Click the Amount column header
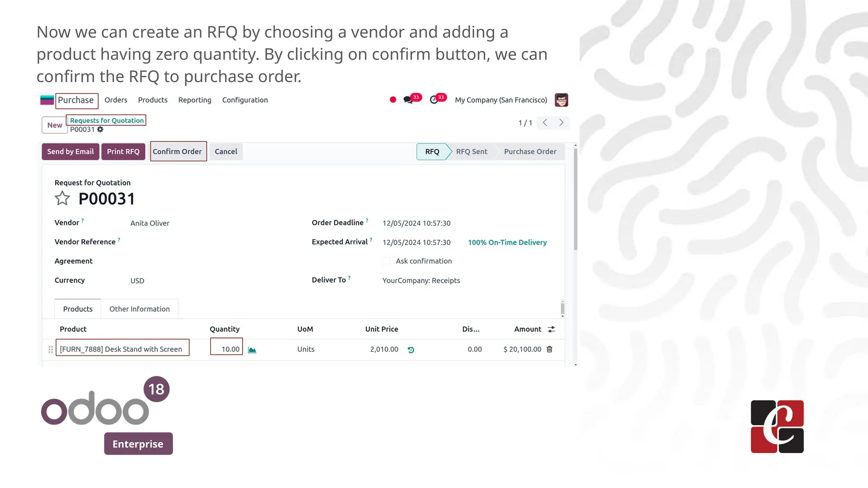The height and width of the screenshot is (488, 868). (528, 329)
